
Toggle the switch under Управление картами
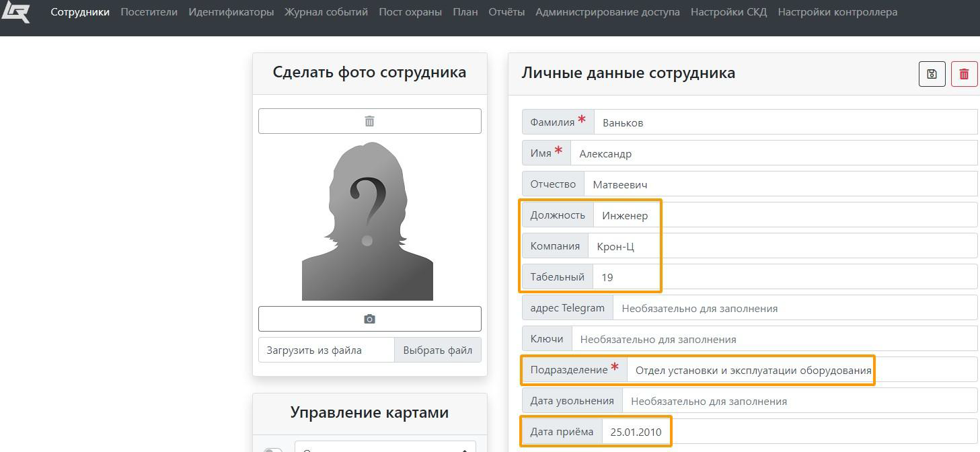(273, 449)
